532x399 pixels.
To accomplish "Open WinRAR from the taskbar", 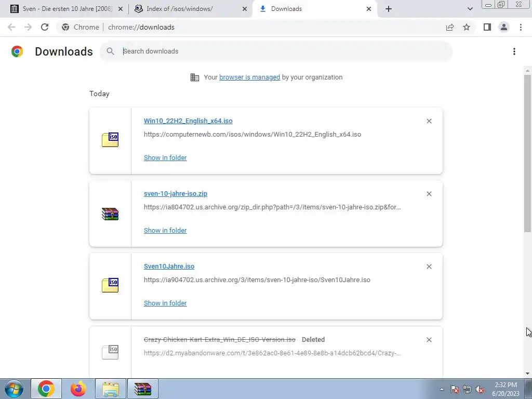I will [x=143, y=389].
